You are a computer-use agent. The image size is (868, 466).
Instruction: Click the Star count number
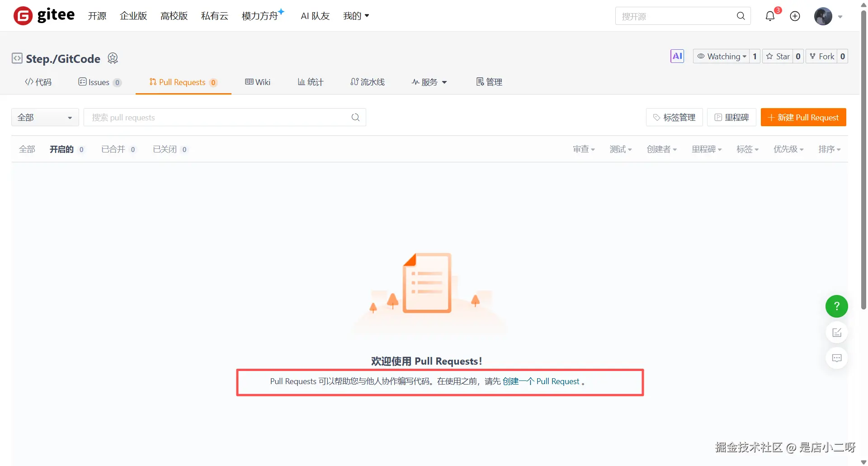point(798,56)
